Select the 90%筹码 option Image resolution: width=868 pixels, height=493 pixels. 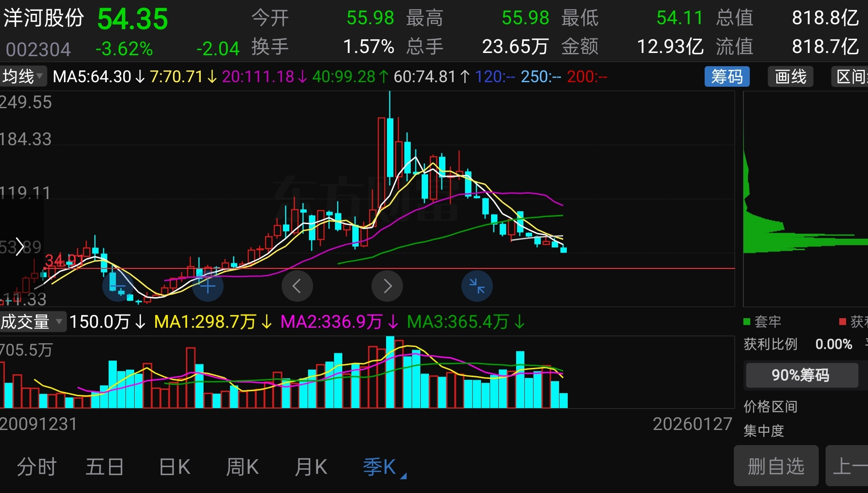coord(801,375)
